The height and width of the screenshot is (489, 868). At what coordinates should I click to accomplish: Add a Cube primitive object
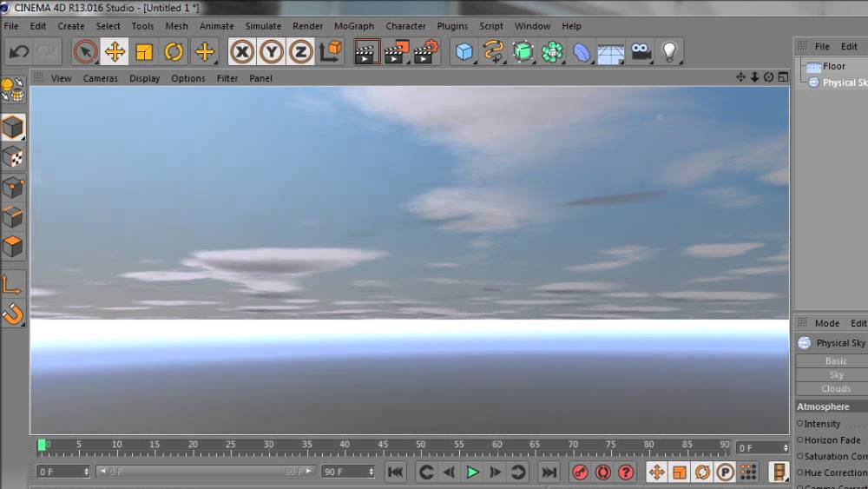(465, 52)
